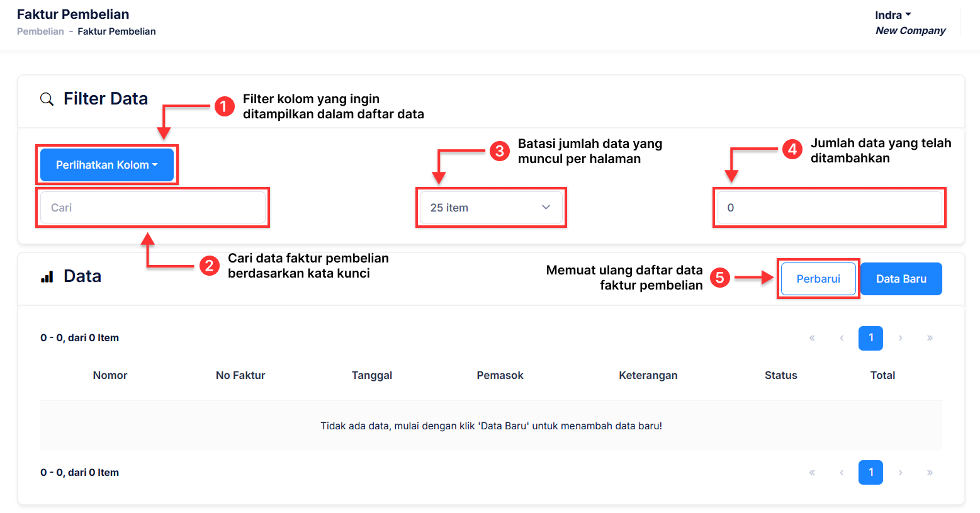
Task: Go to last page in bottom pagination
Action: coord(930,473)
